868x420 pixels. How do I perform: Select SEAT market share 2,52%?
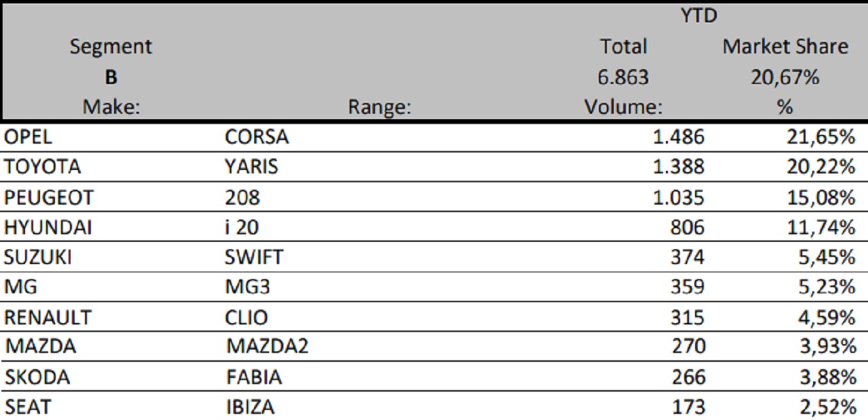827,407
